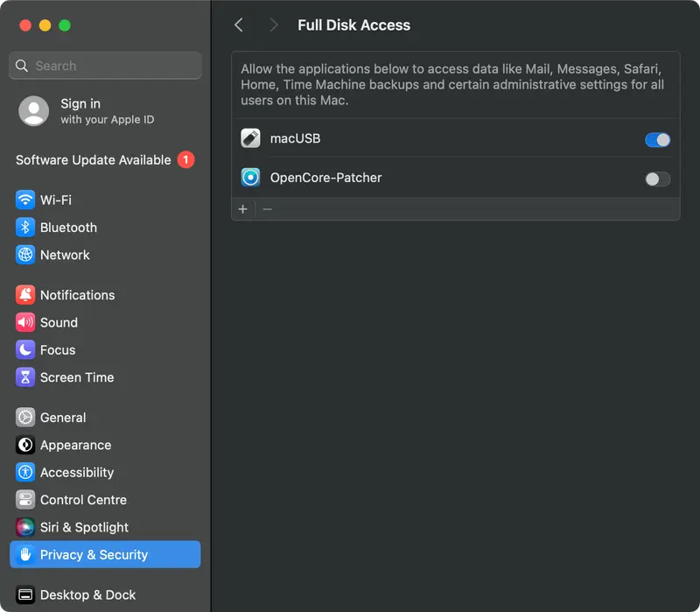Open Focus settings

click(x=55, y=350)
